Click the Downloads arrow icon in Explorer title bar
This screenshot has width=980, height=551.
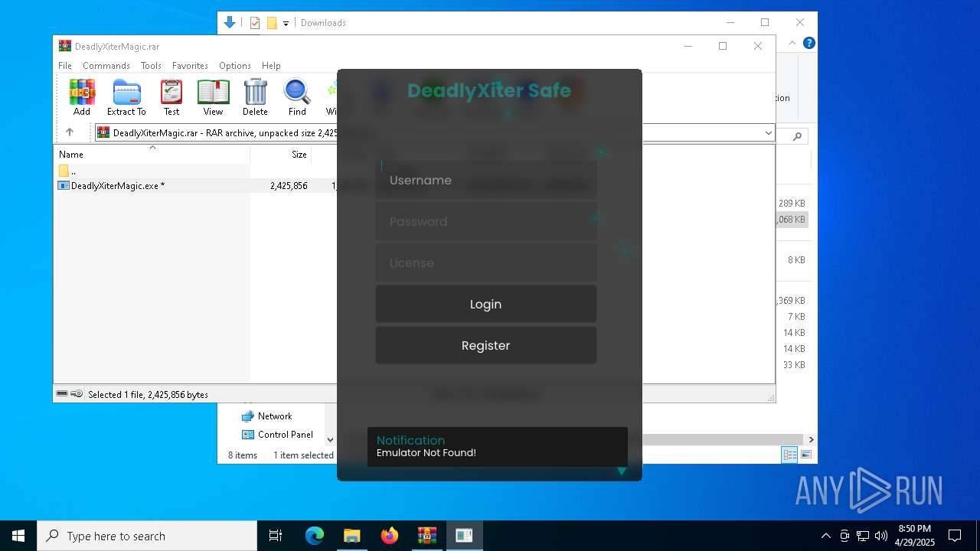[230, 22]
